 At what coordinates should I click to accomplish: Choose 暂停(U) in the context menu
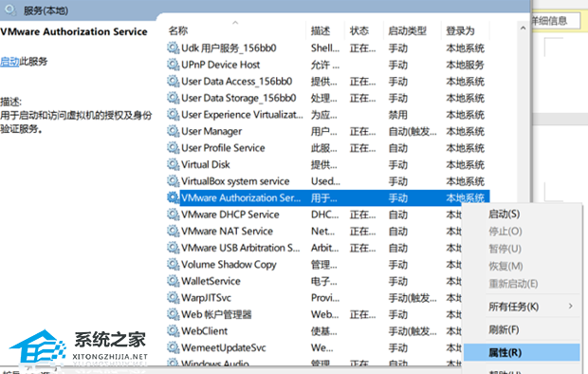(505, 249)
